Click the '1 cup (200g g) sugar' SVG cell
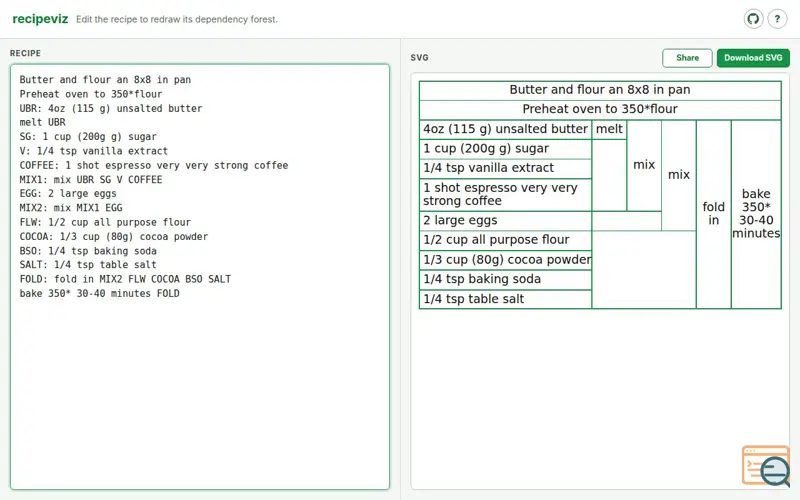Screen dimensions: 800x500 coord(506,149)
